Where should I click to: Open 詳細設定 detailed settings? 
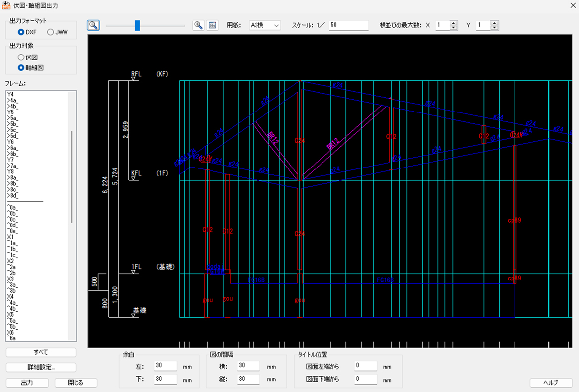[x=41, y=367]
